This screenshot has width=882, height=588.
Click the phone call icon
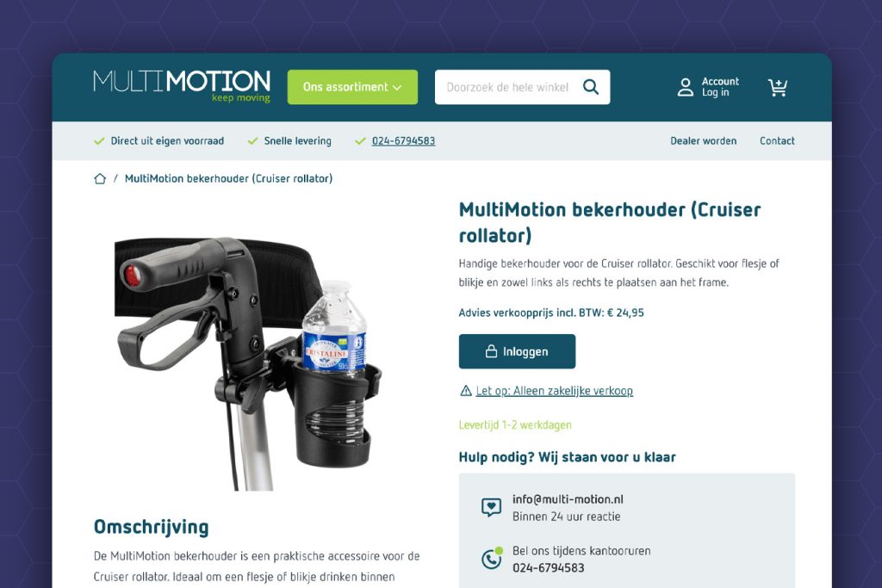(492, 558)
